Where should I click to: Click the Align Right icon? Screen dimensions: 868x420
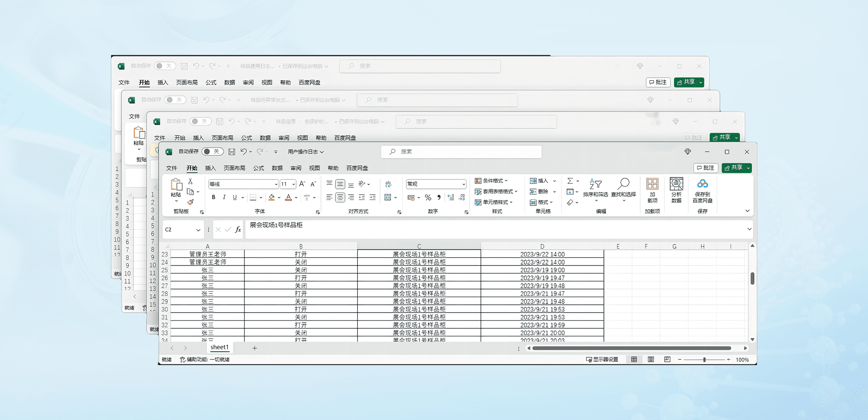coord(351,197)
